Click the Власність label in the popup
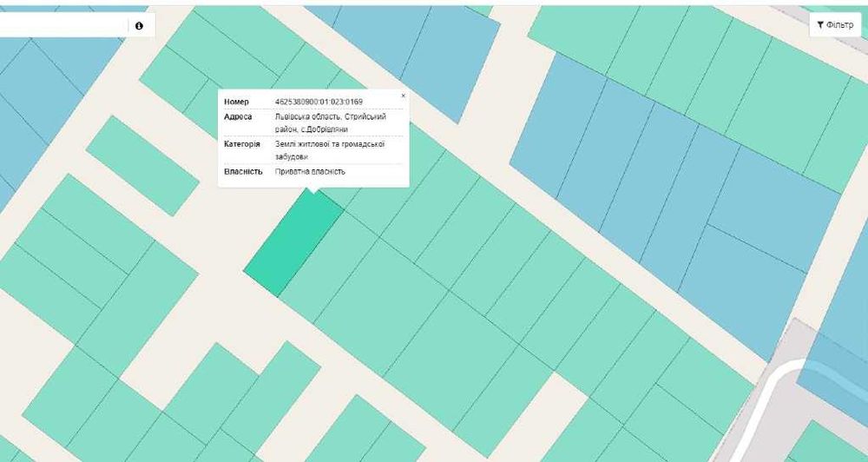The height and width of the screenshot is (462, 868). tap(243, 172)
